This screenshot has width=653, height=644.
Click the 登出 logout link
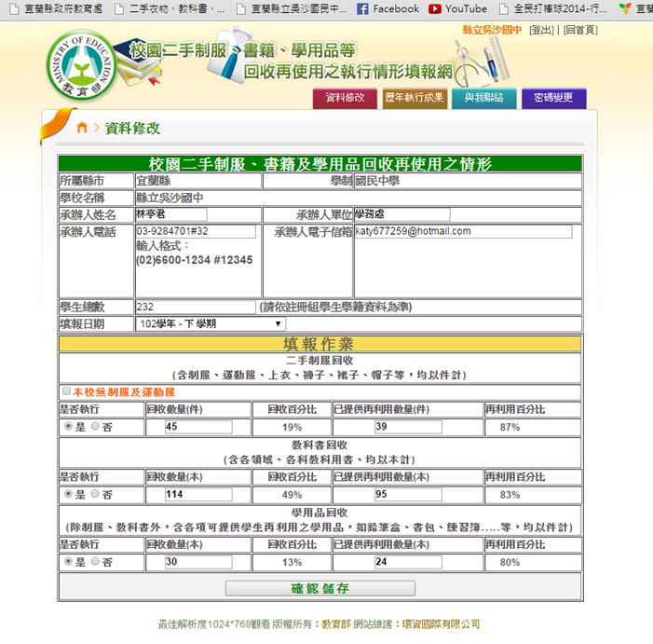(x=541, y=30)
